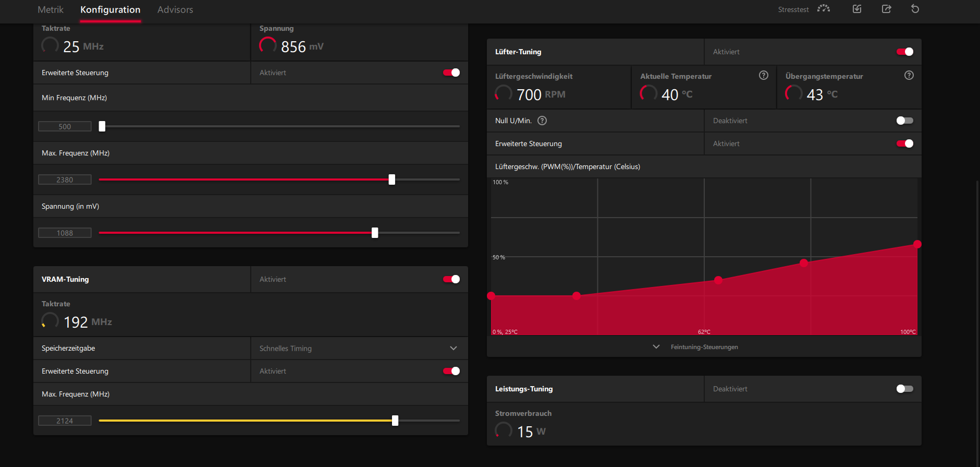The image size is (980, 467).
Task: Select the fan curve point above 62°C
Action: click(718, 280)
